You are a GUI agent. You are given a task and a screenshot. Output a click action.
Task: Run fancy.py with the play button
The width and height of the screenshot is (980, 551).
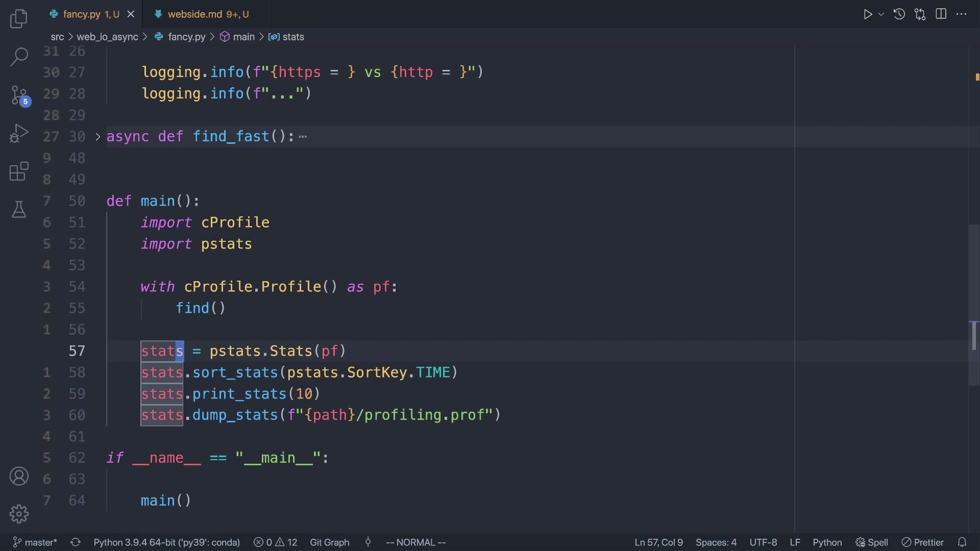(868, 14)
